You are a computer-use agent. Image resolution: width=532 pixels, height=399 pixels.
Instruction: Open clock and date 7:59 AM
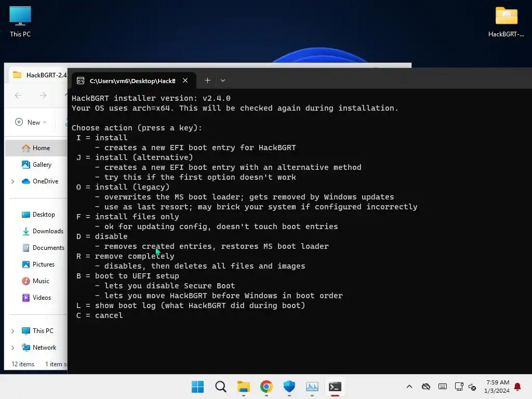point(497,387)
